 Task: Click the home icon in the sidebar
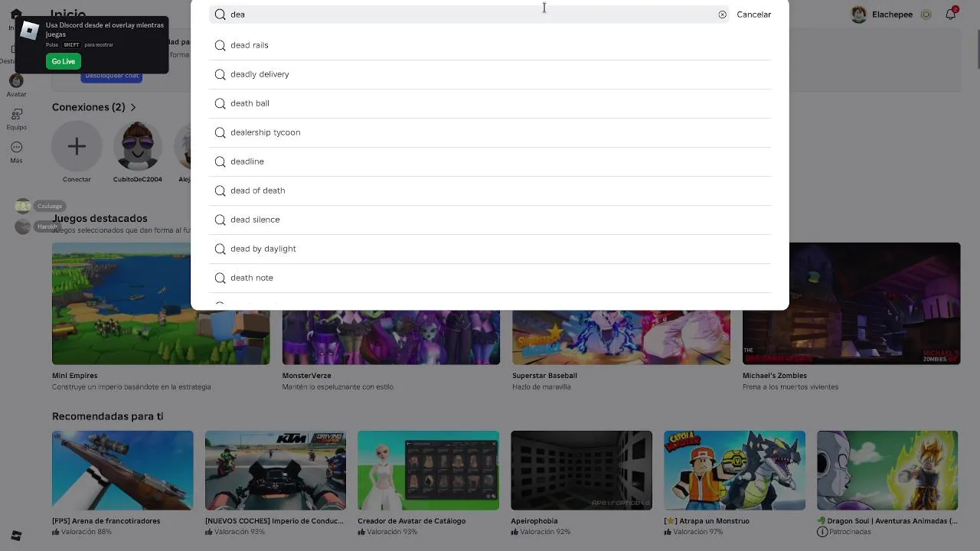click(x=16, y=14)
